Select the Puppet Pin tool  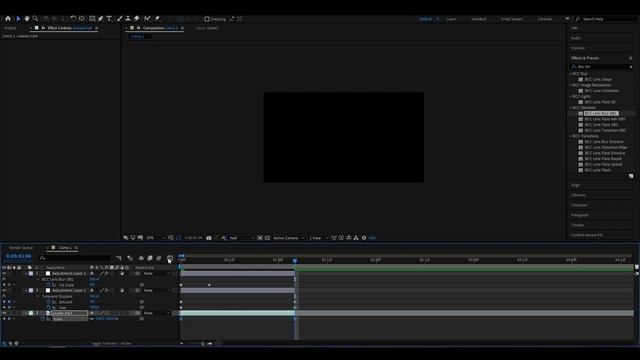click(x=157, y=19)
